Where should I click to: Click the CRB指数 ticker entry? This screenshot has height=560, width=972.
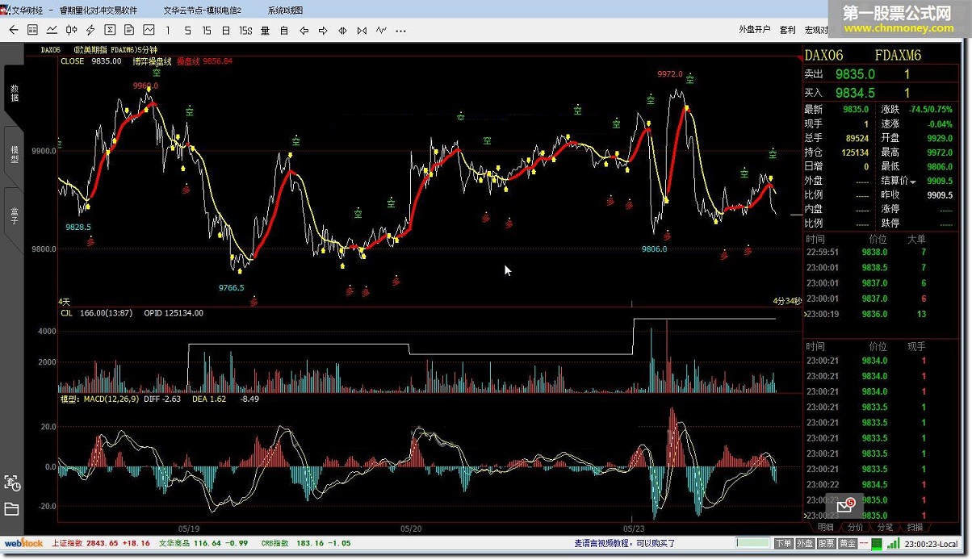click(306, 544)
